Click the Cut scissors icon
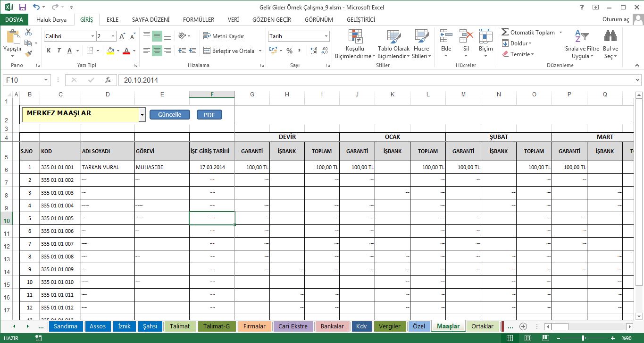 (x=28, y=32)
